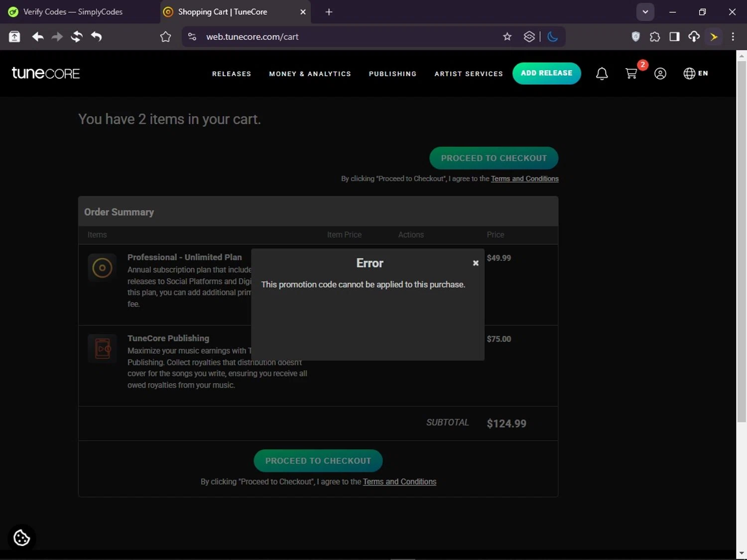Open the browser three-dot menu

733,36
